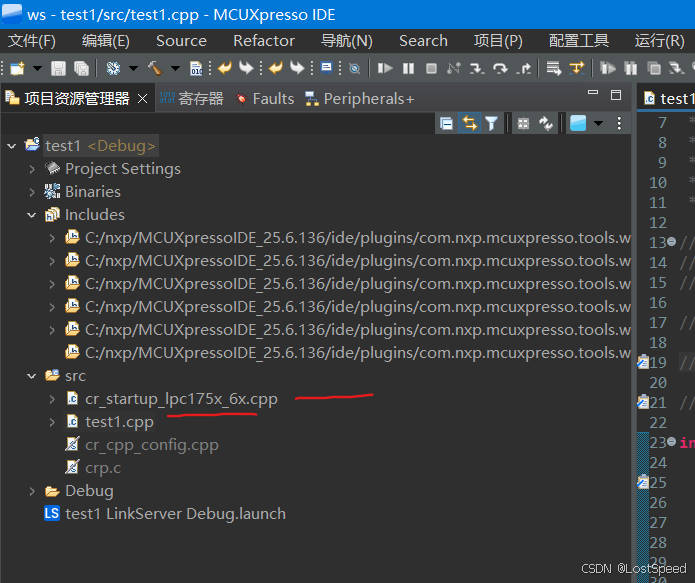Open the explorer View Menu three dots
The width and height of the screenshot is (695, 583).
pos(619,123)
